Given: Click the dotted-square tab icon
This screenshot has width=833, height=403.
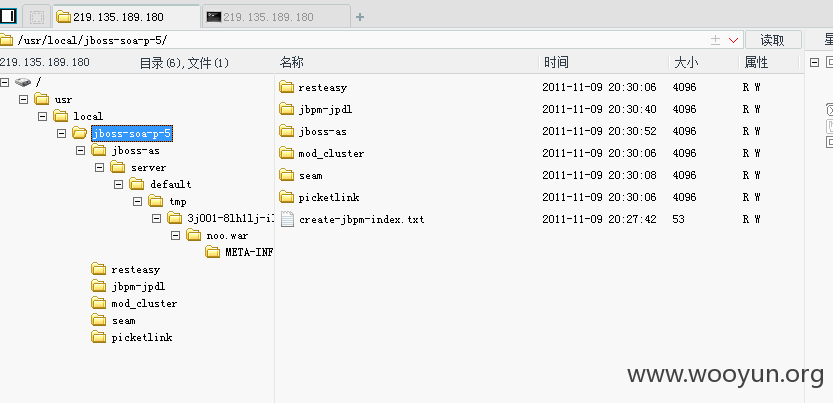Looking at the screenshot, I should (37, 17).
